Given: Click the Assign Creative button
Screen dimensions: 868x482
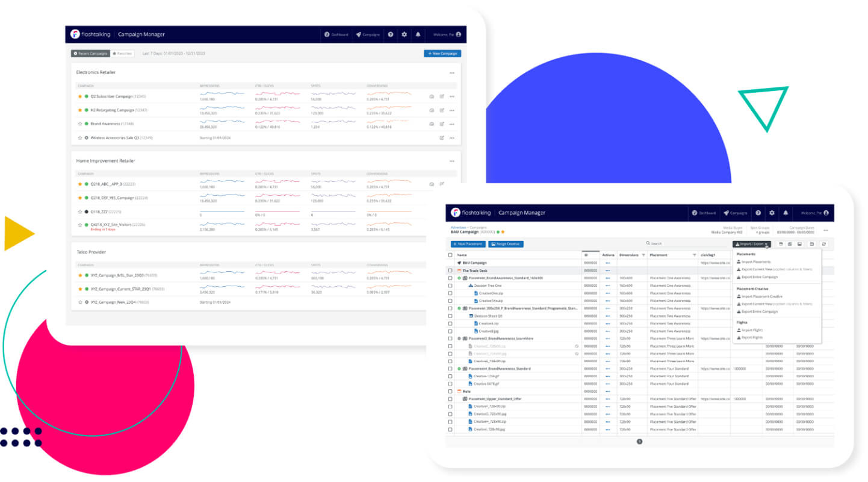Looking at the screenshot, I should [x=506, y=244].
